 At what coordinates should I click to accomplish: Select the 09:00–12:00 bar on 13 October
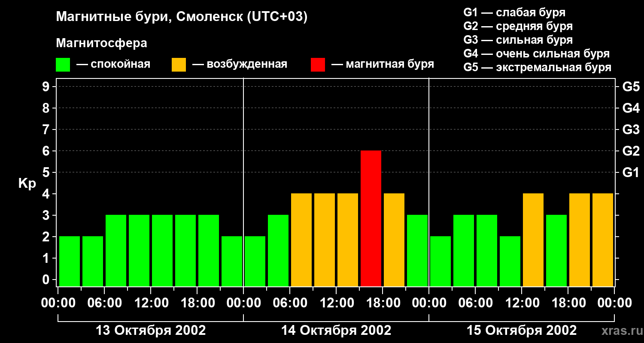click(139, 250)
